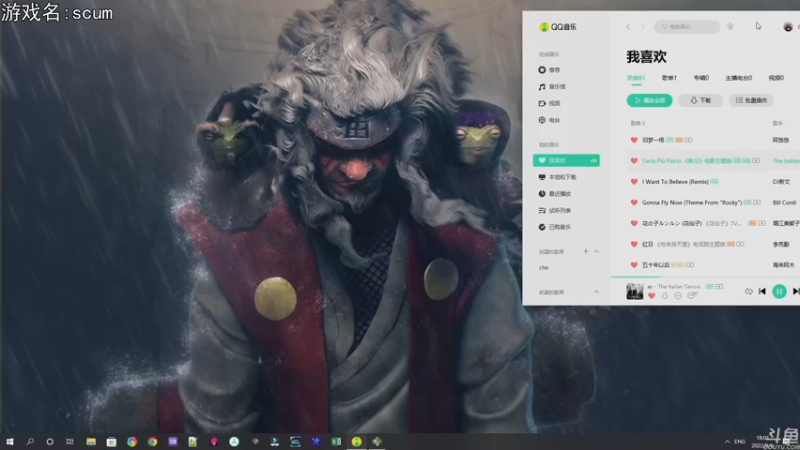Change the playback loop mode
The height and width of the screenshot is (450, 800).
748,291
